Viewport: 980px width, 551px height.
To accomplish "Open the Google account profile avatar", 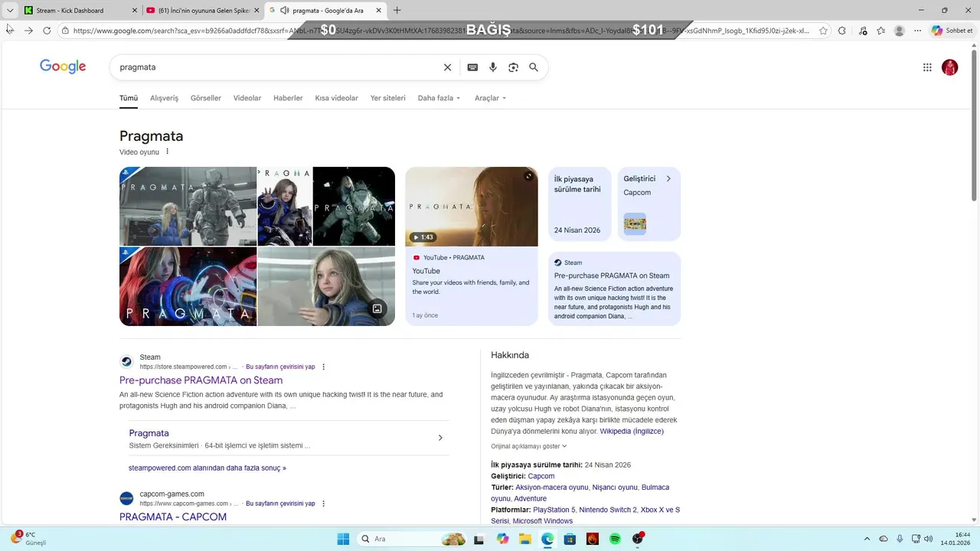I will pos(950,67).
